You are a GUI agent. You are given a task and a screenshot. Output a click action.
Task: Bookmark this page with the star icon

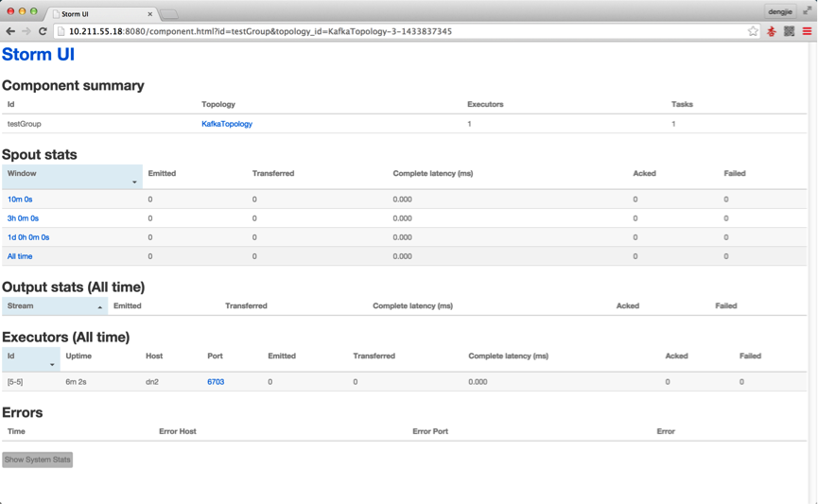[x=753, y=31]
